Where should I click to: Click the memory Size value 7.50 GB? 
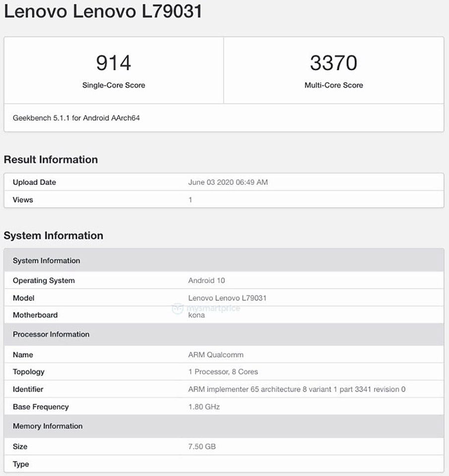click(200, 446)
